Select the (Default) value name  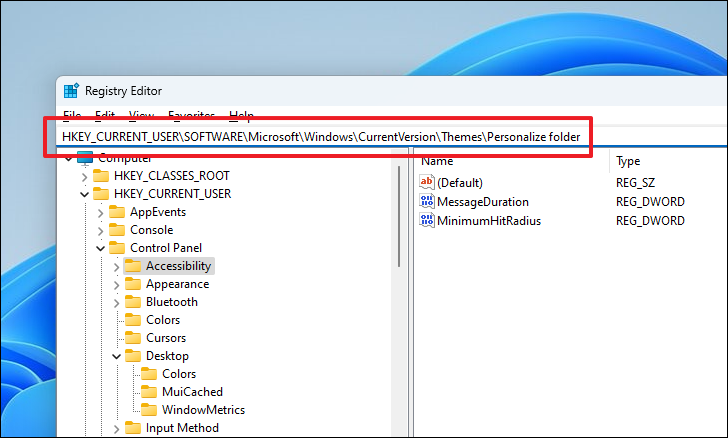(460, 183)
